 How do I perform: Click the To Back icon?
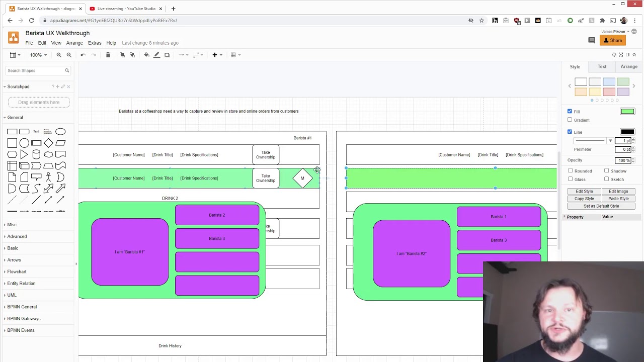pyautogui.click(x=132, y=55)
